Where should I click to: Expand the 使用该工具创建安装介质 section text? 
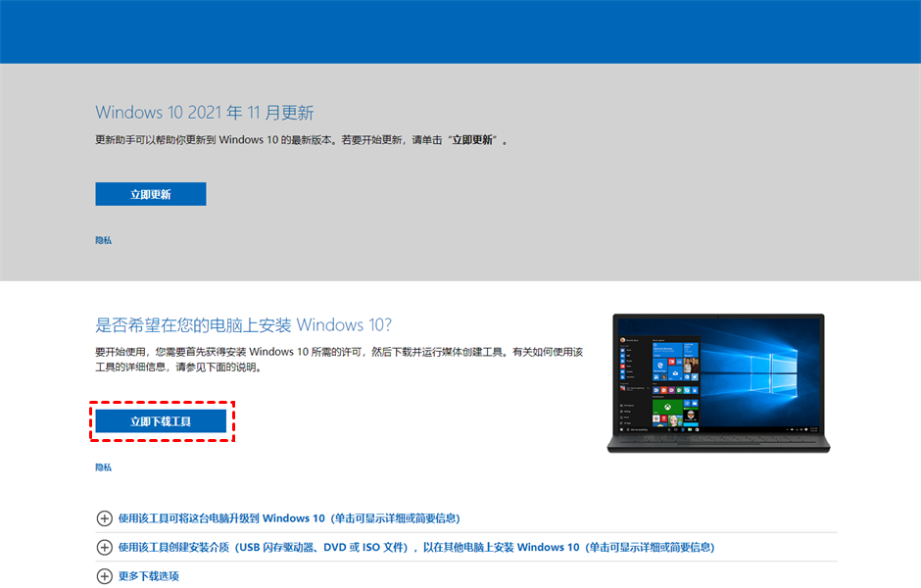415,548
